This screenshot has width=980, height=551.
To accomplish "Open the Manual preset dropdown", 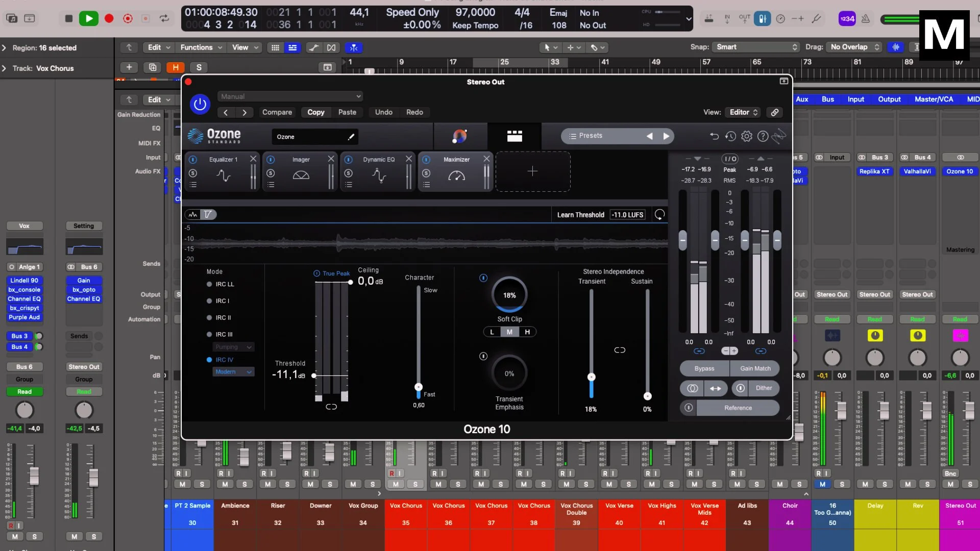I will point(290,96).
